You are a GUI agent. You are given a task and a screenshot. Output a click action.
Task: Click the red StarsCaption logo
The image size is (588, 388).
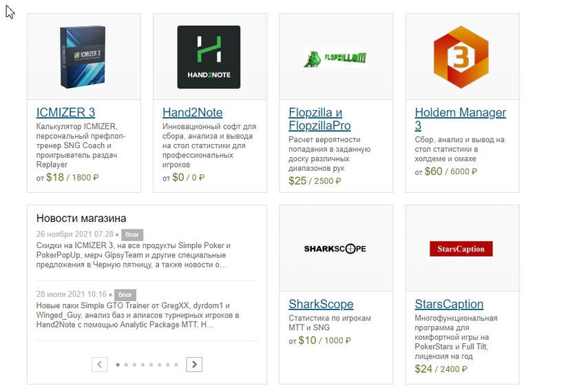click(461, 249)
